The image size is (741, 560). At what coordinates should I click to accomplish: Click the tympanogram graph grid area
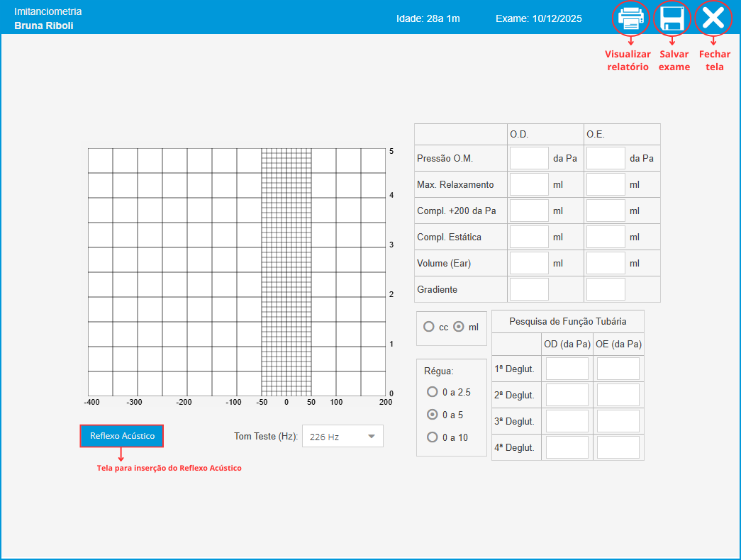[236, 271]
